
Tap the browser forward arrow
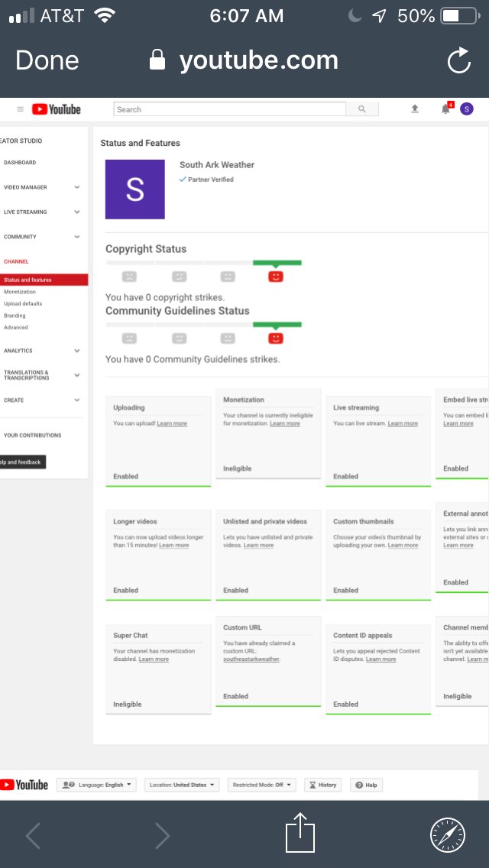click(x=162, y=835)
